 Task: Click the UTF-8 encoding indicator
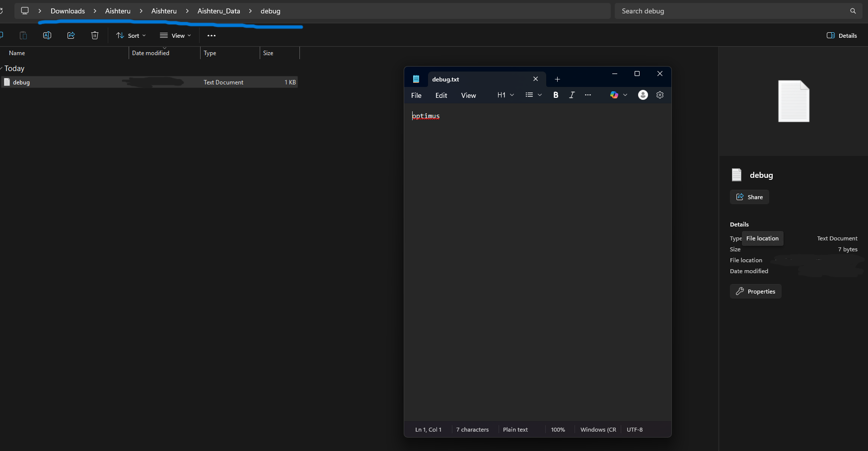click(x=635, y=430)
